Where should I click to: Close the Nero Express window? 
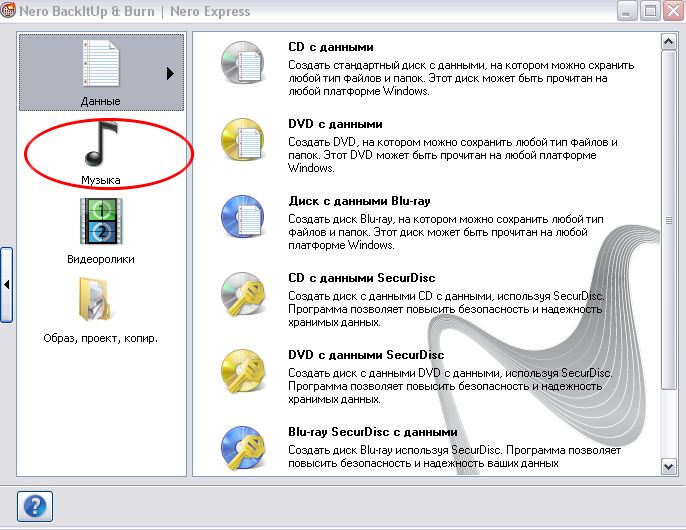(x=674, y=11)
